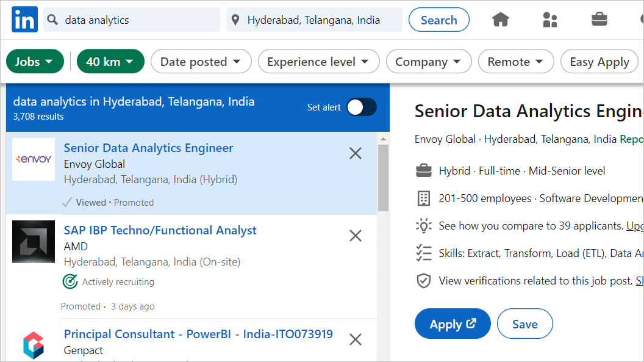Apply to the Senior Data Analytics Engineer job
Screen dimensions: 644x362
453,324
